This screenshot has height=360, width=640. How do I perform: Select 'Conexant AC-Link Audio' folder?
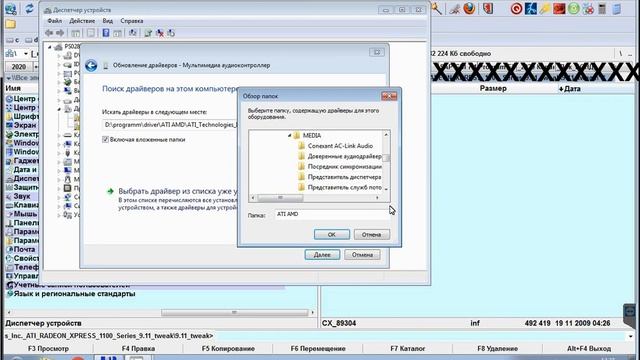pos(340,146)
